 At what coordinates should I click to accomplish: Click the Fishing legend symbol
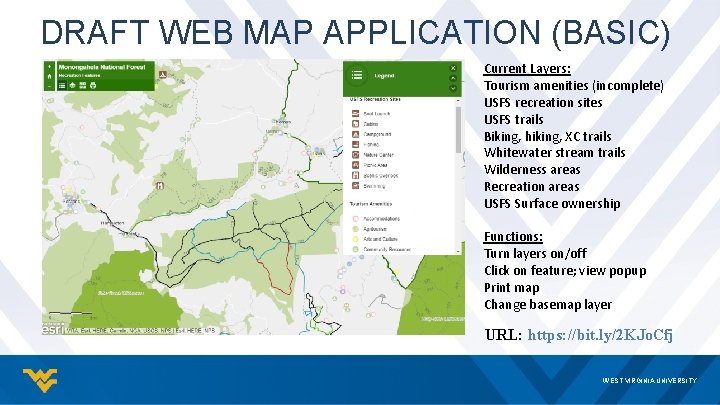pos(355,144)
